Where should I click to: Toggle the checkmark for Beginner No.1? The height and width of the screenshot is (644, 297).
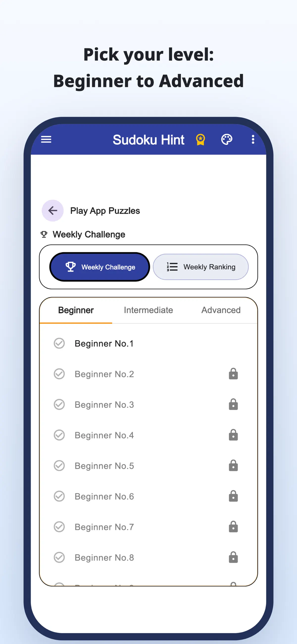pyautogui.click(x=59, y=343)
